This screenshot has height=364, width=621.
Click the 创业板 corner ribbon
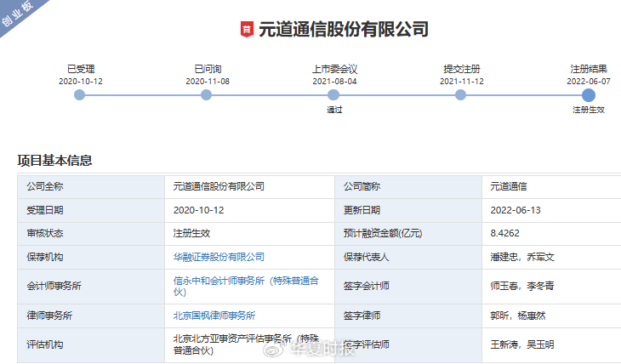coord(18,14)
